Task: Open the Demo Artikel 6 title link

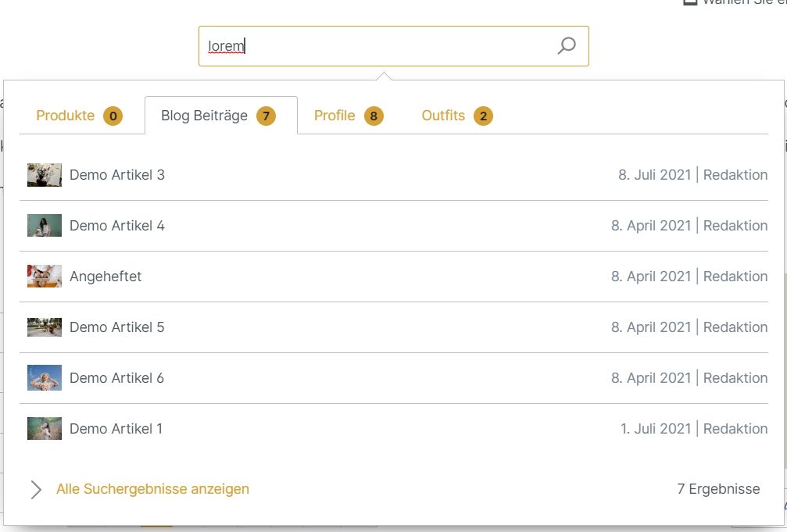Action: point(117,378)
